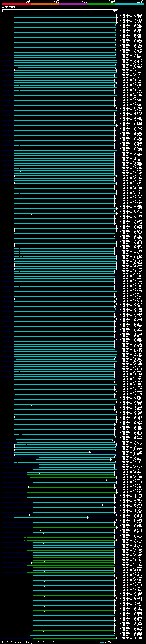This screenshot has height=644, width=146.
Task: Select hit label UniRef100_Q06611
Action: click(131, 40)
